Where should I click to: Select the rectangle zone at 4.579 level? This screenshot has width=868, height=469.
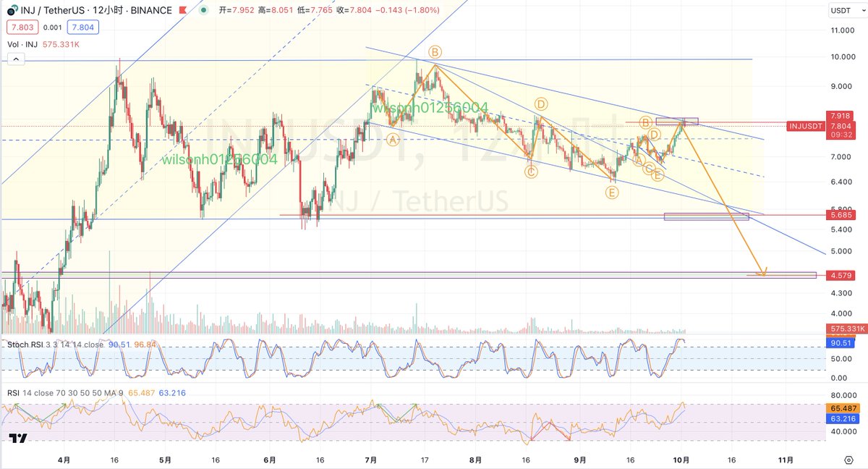click(x=409, y=275)
